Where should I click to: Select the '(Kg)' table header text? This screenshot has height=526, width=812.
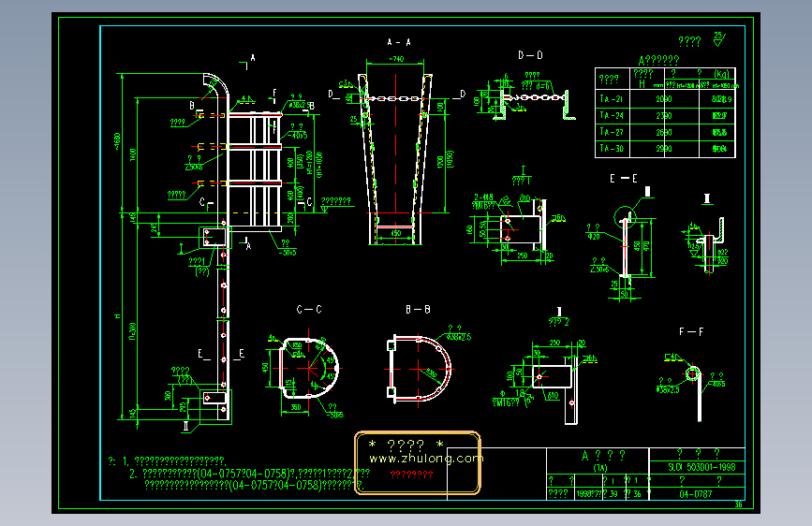721,74
